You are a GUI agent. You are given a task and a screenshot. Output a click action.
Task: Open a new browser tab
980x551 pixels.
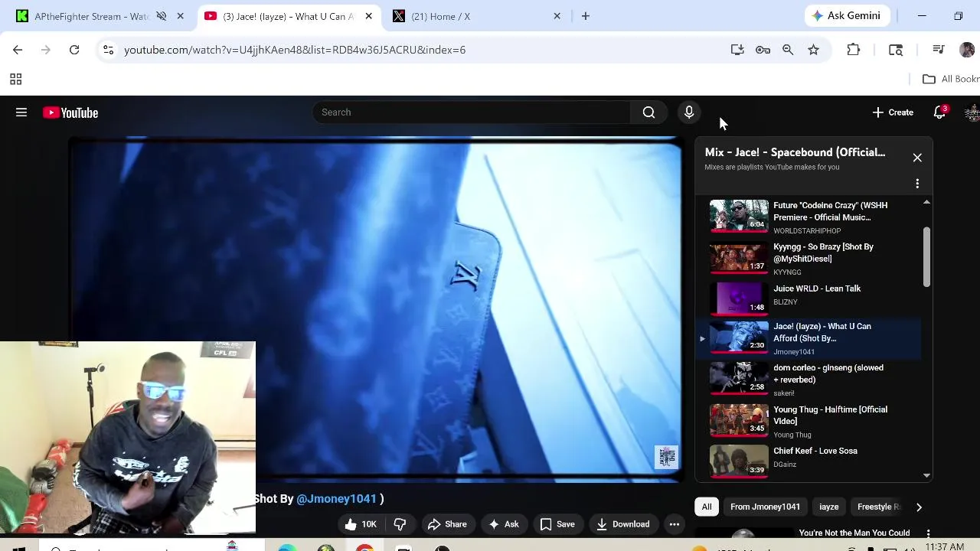(586, 16)
